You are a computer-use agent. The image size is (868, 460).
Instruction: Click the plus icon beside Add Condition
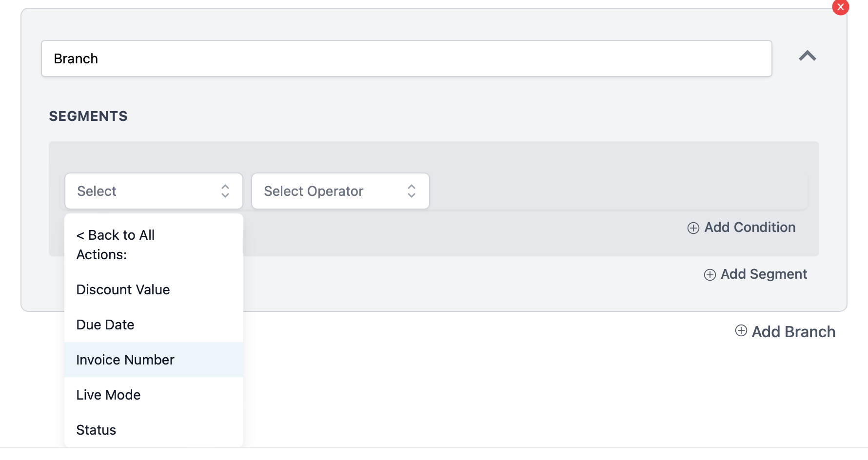tap(693, 228)
